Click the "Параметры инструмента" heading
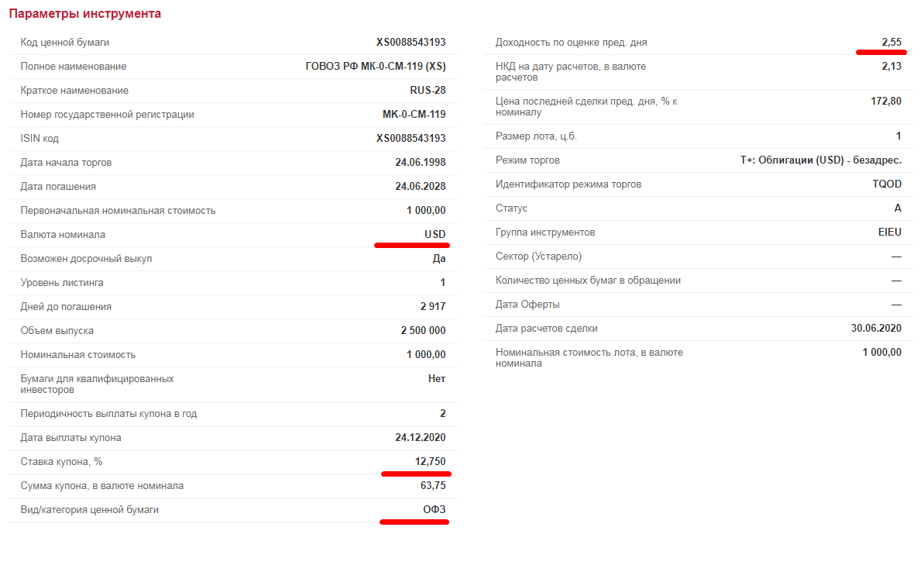 pyautogui.click(x=85, y=14)
